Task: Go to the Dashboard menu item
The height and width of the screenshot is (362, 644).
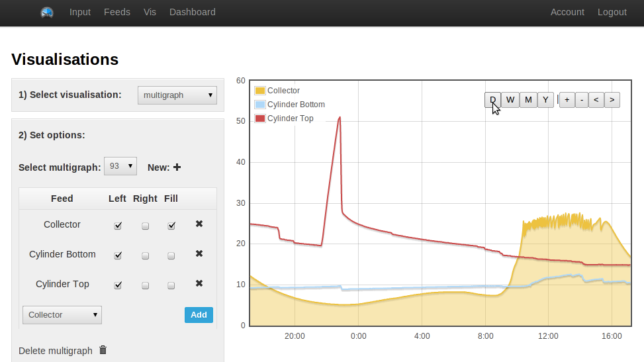Action: pyautogui.click(x=192, y=13)
